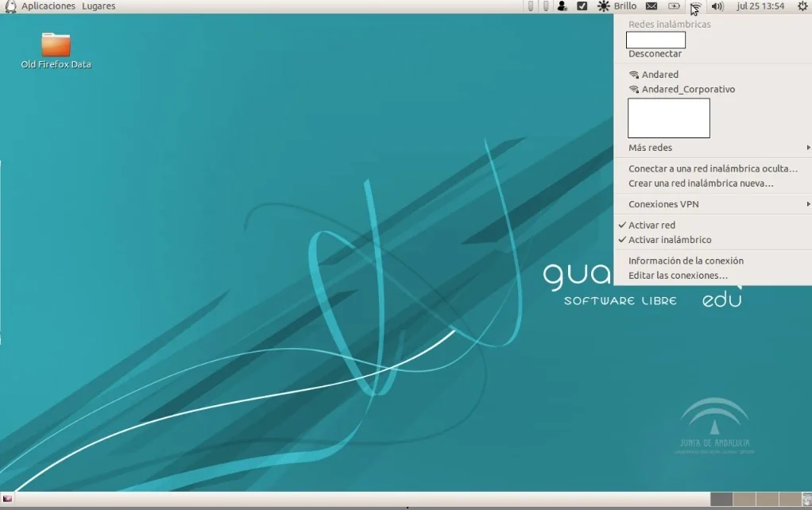The image size is (812, 510).
Task: Click the Redes inalámbricas header text
Action: tap(670, 25)
